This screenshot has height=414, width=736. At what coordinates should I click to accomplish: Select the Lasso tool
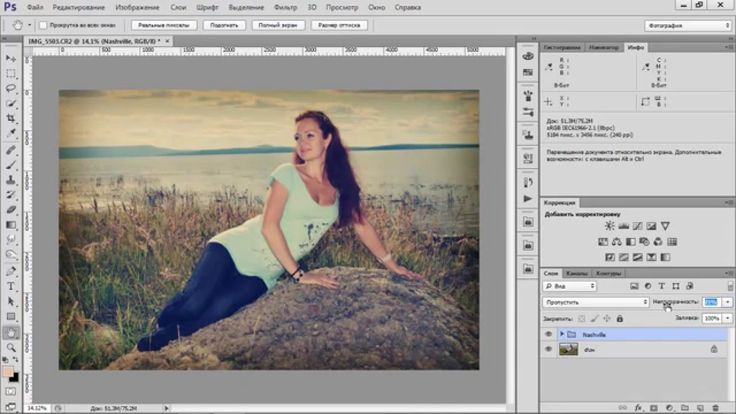11,89
